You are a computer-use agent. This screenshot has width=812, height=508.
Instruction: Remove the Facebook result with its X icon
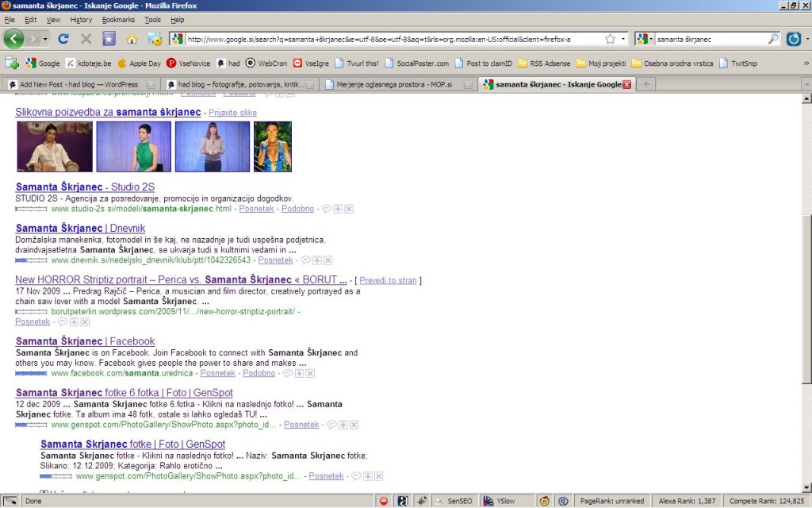(310, 373)
